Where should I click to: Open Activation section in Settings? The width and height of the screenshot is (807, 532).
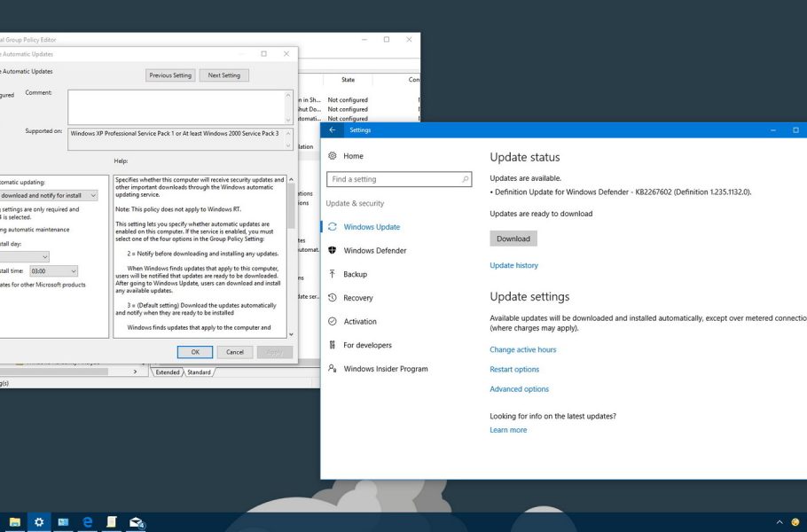tap(360, 322)
